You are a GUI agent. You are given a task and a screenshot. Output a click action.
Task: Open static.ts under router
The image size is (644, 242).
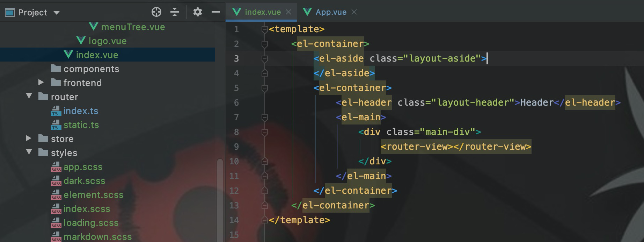[x=81, y=125]
